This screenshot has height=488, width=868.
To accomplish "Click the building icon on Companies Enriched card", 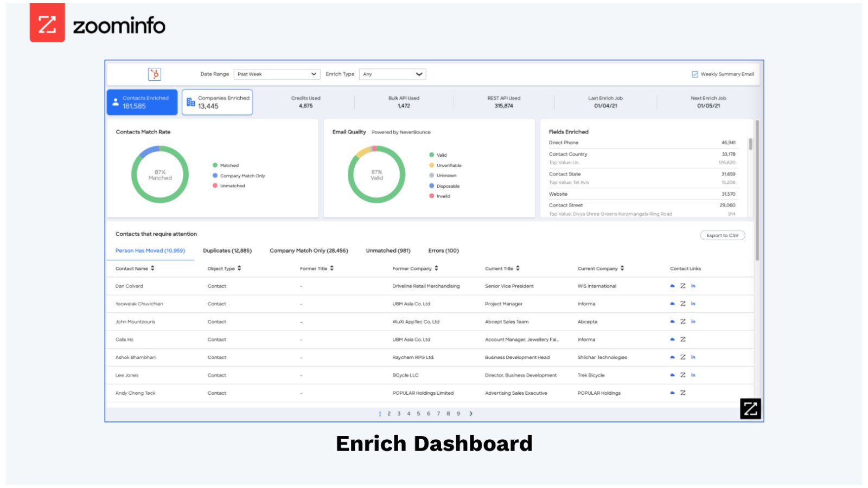I will [190, 101].
